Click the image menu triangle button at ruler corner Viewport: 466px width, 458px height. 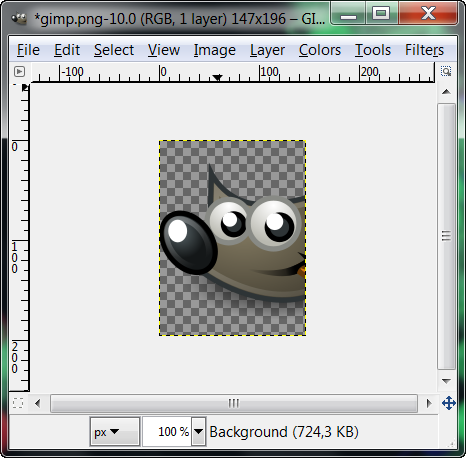19,71
